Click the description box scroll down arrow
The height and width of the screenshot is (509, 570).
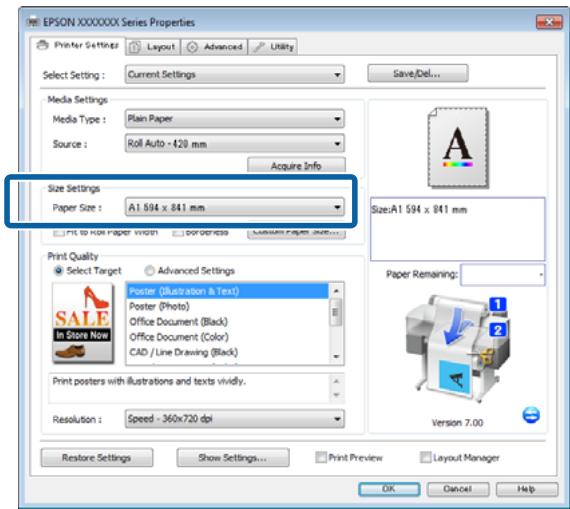pyautogui.click(x=336, y=395)
